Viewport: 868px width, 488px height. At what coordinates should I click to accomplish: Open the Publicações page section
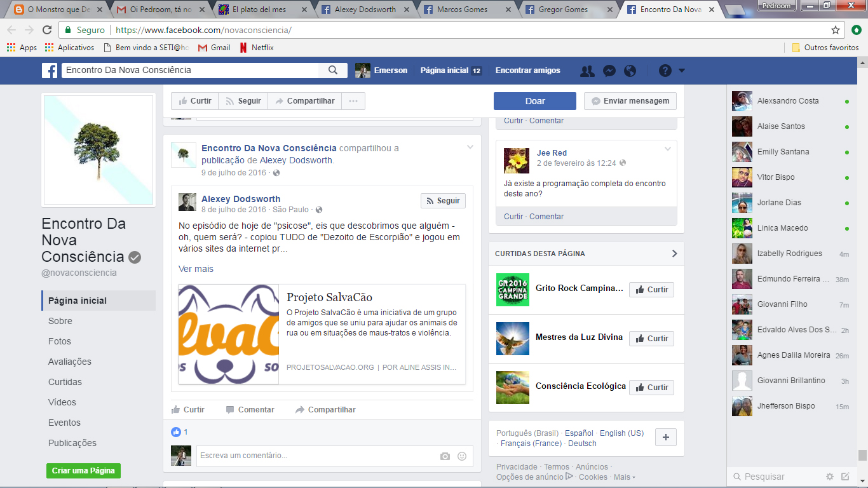point(72,443)
